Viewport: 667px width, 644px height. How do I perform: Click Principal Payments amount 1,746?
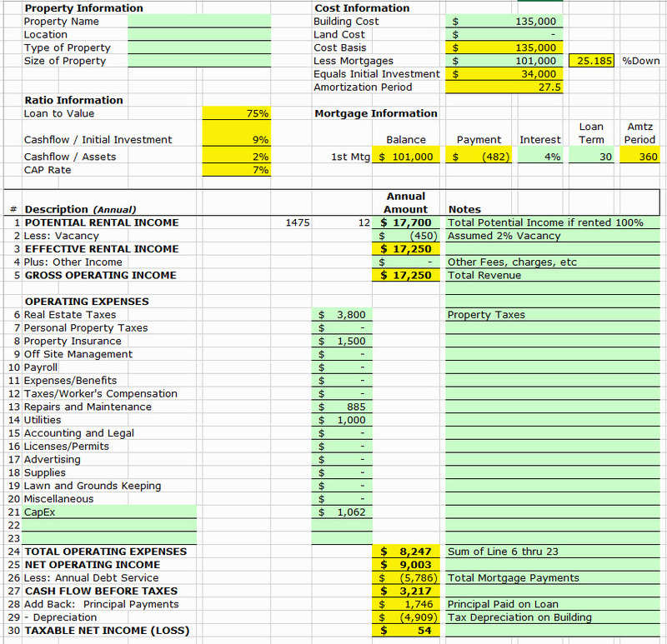(406, 604)
